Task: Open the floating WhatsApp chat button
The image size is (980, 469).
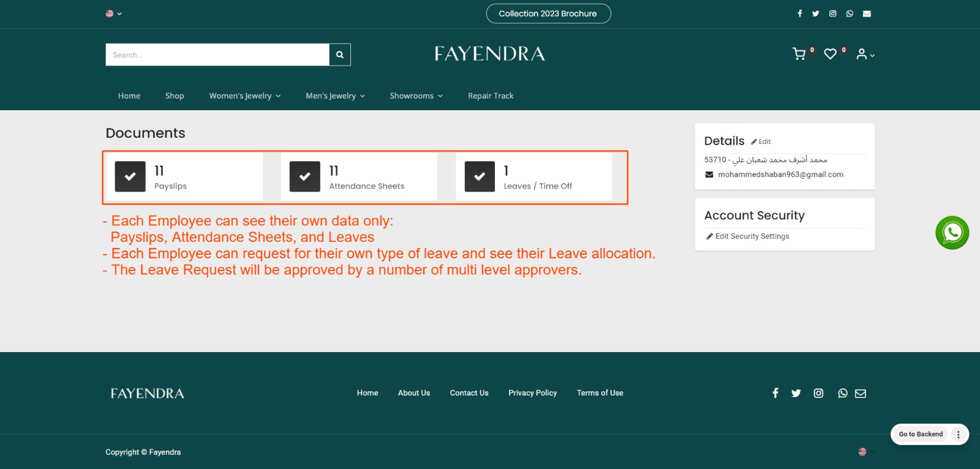Action: [952, 233]
